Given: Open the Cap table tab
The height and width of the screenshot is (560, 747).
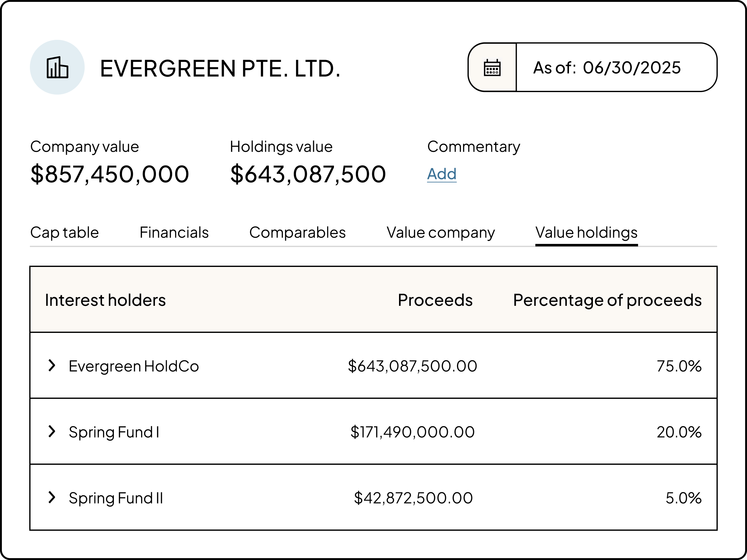Looking at the screenshot, I should (64, 233).
